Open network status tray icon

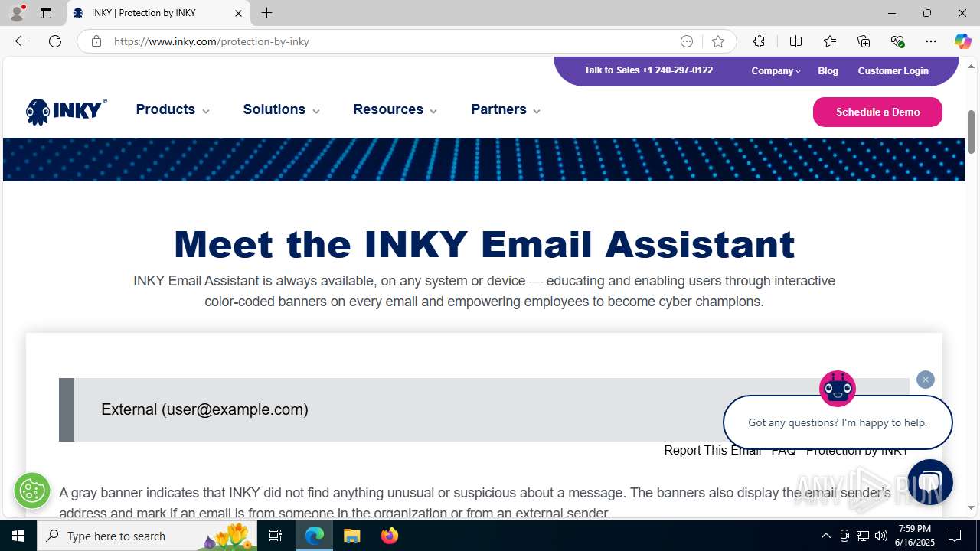click(863, 536)
